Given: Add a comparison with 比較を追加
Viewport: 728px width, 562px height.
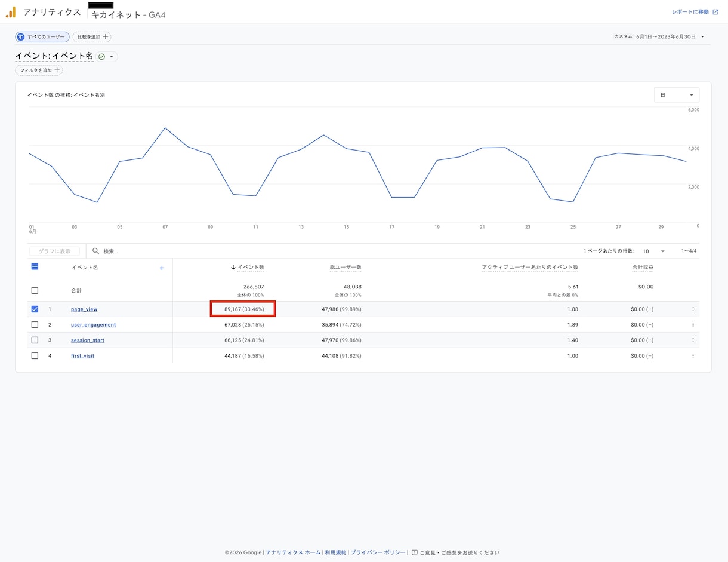Looking at the screenshot, I should coord(92,37).
